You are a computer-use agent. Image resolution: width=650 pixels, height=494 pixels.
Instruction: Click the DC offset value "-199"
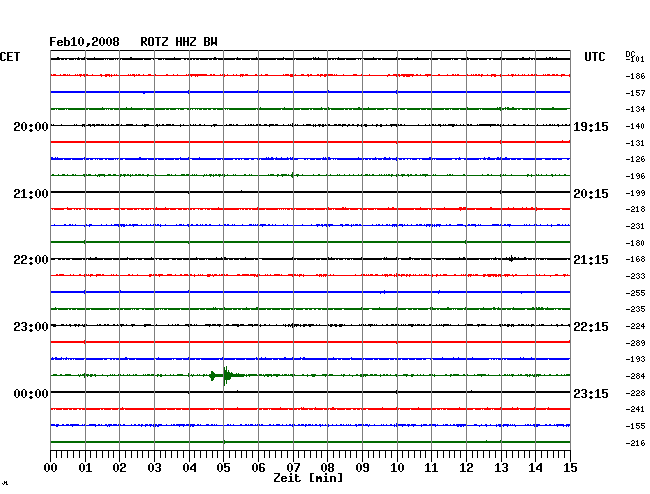pyautogui.click(x=635, y=193)
